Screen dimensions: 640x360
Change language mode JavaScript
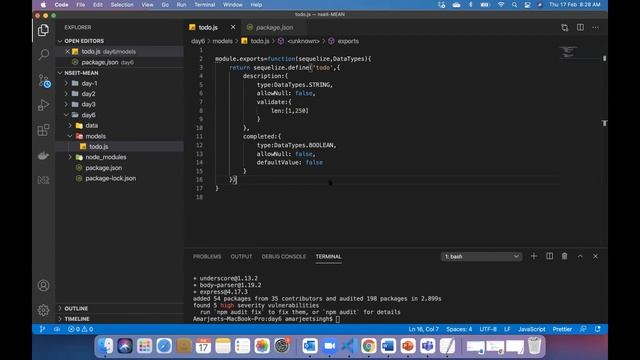(531, 329)
